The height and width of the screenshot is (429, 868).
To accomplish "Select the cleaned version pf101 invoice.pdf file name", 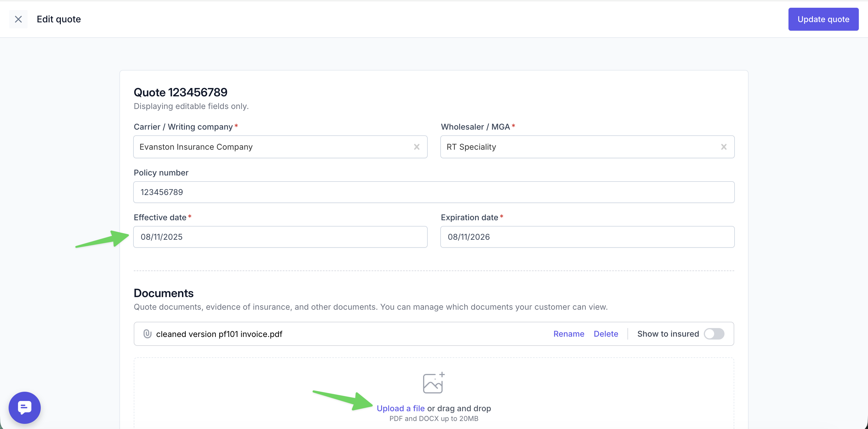I will [x=219, y=334].
